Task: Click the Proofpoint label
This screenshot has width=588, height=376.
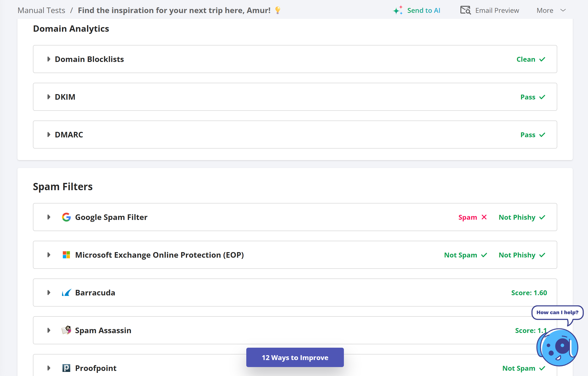Action: (96, 368)
